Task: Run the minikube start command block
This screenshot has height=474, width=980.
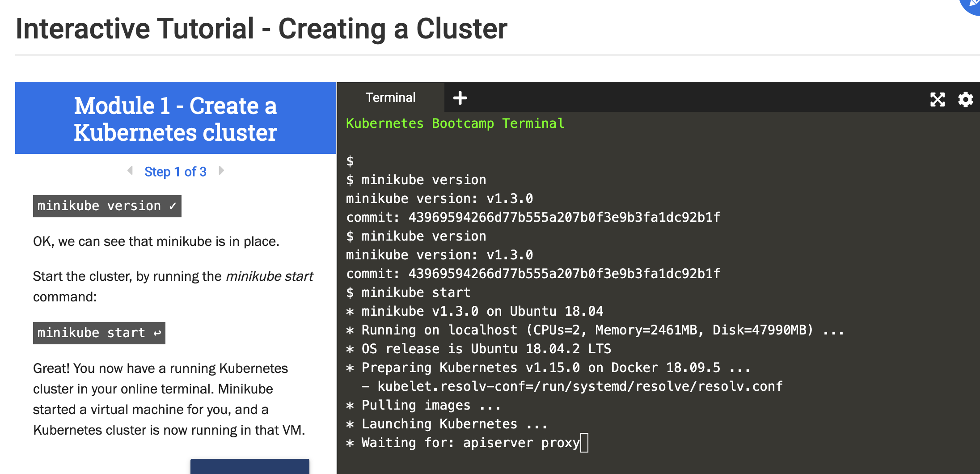Action: pos(99,333)
